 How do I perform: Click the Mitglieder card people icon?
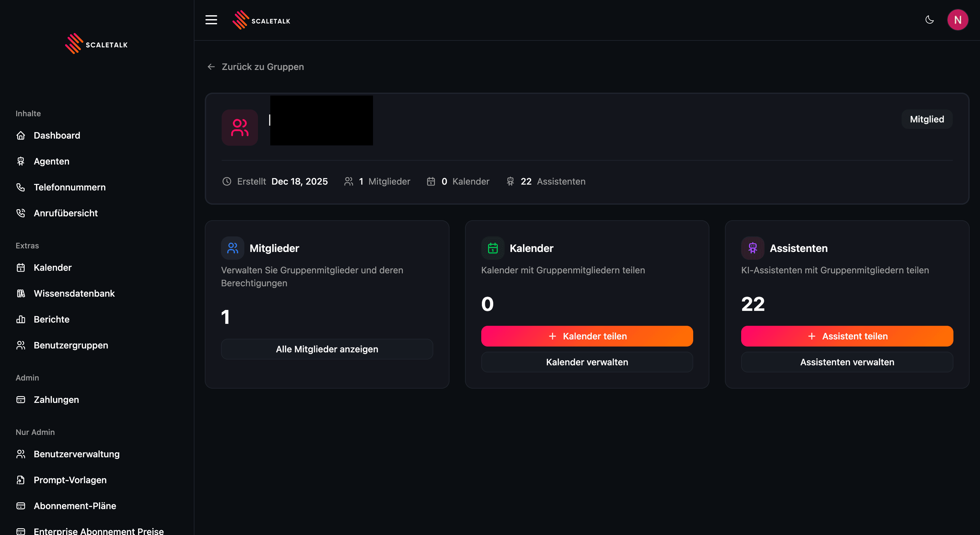232,248
